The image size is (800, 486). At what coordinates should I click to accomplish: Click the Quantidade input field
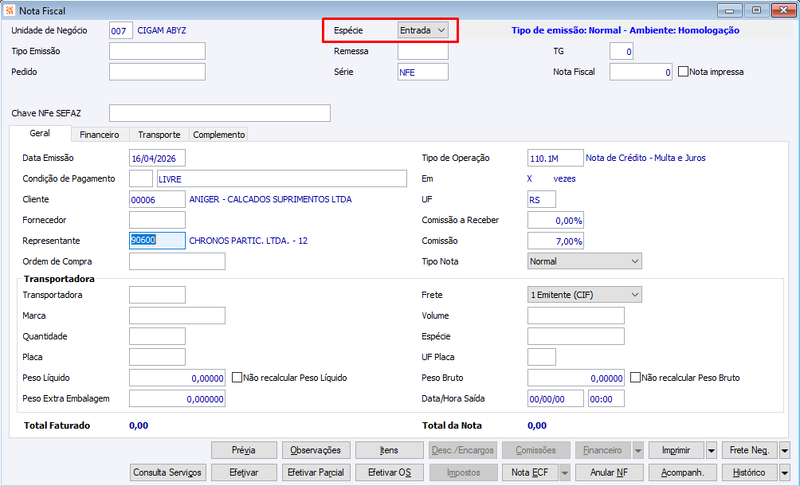click(157, 336)
